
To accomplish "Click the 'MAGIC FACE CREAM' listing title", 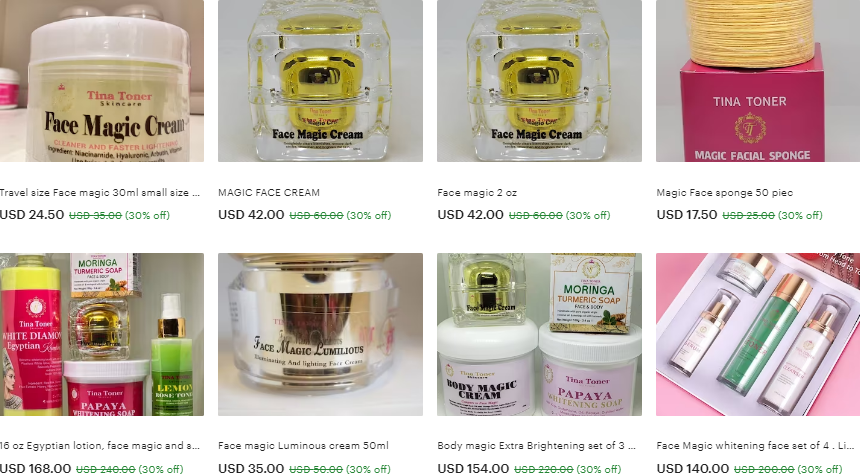I will (x=269, y=193).
